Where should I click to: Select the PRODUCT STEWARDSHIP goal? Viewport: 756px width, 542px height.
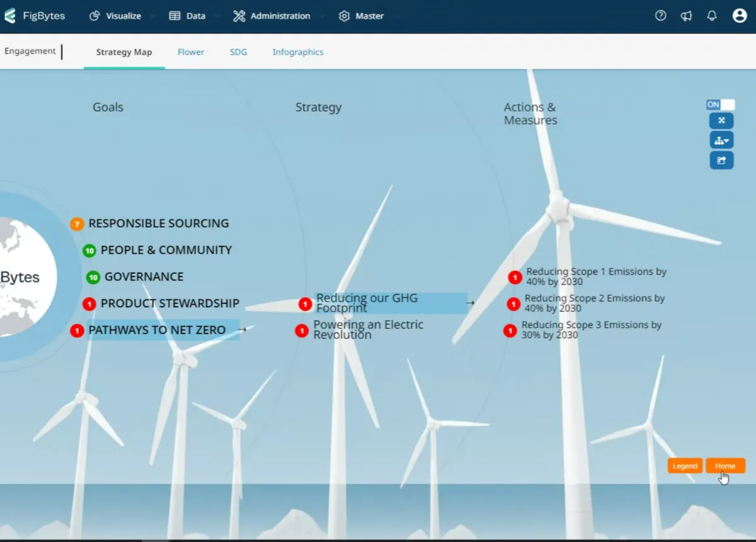pos(170,303)
